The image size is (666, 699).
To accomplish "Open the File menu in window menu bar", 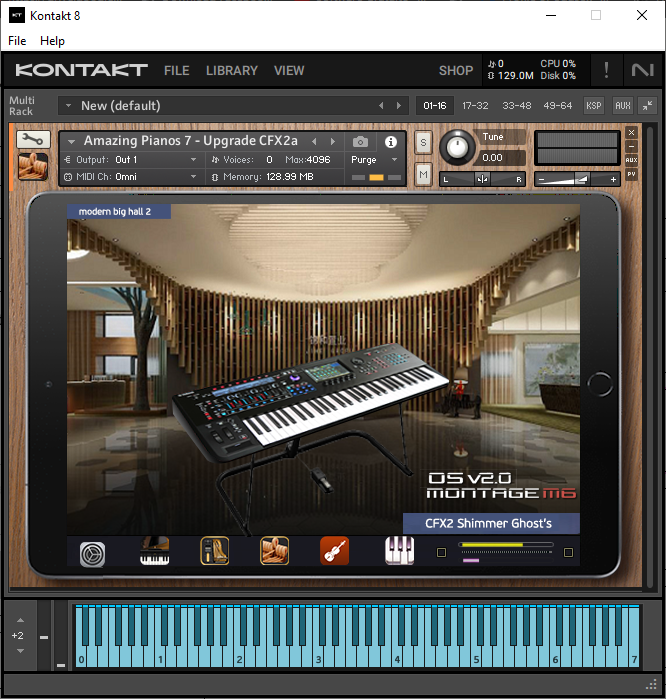I will coord(17,41).
